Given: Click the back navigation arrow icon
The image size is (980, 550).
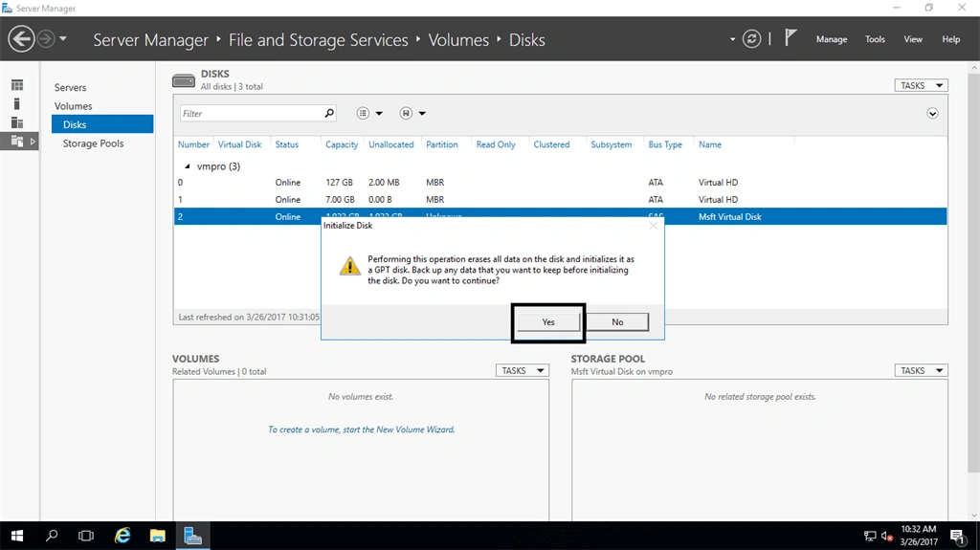Looking at the screenshot, I should 21,39.
